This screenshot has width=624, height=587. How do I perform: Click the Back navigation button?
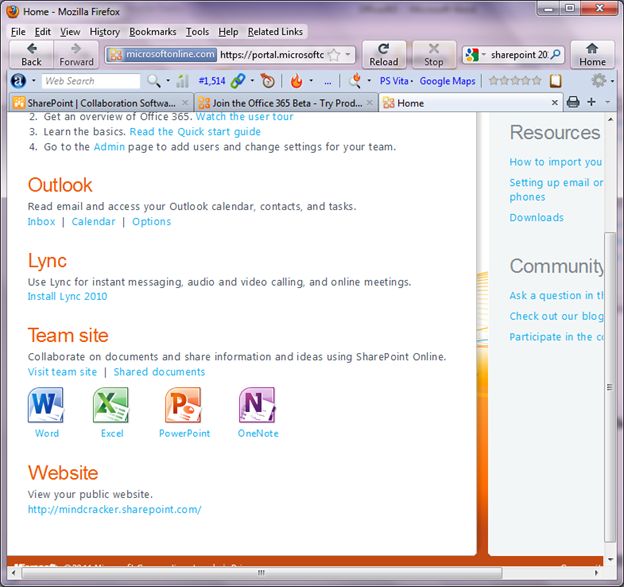[31, 55]
